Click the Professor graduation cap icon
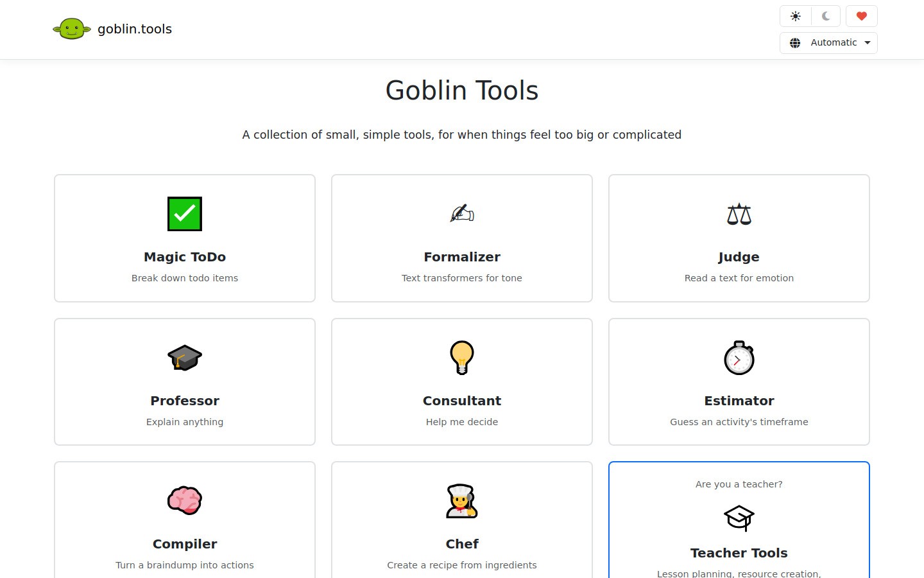Viewport: 924px width, 578px height. [x=184, y=358]
